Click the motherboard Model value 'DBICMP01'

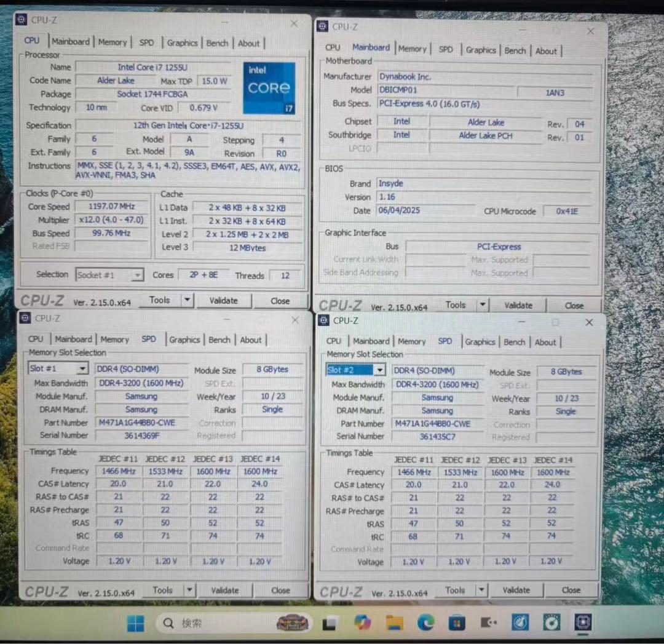click(446, 90)
